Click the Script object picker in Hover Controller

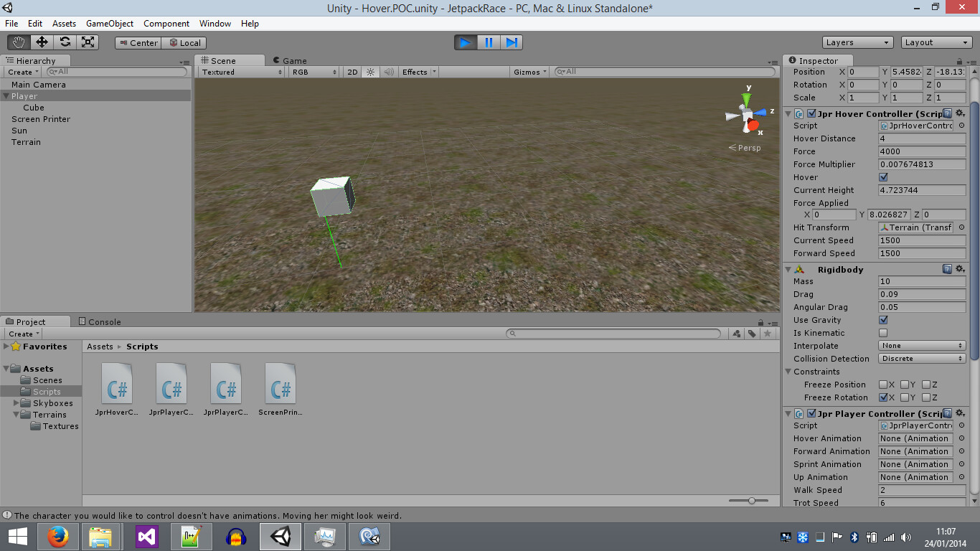pos(961,126)
